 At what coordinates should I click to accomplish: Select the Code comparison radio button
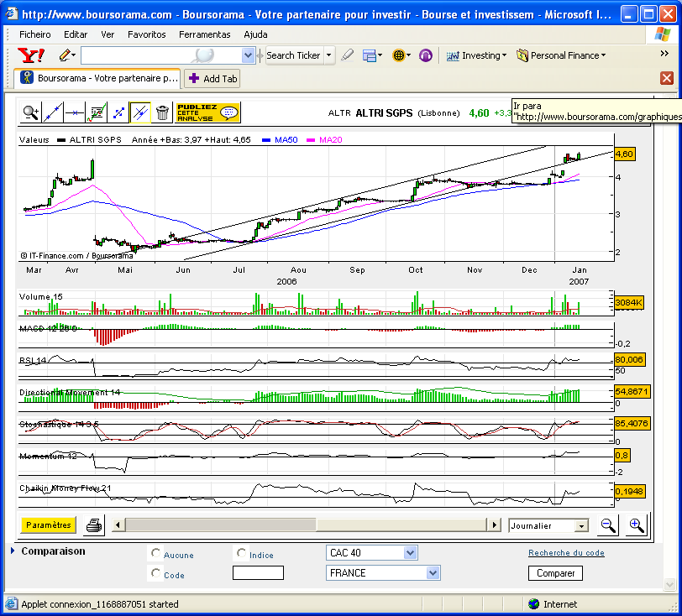155,573
